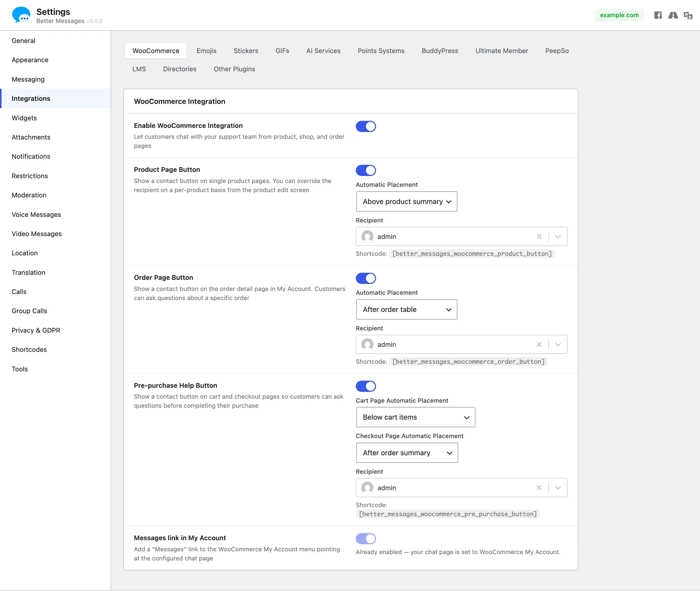
Task: Go to the Ultimate Member tab
Action: coord(502,51)
